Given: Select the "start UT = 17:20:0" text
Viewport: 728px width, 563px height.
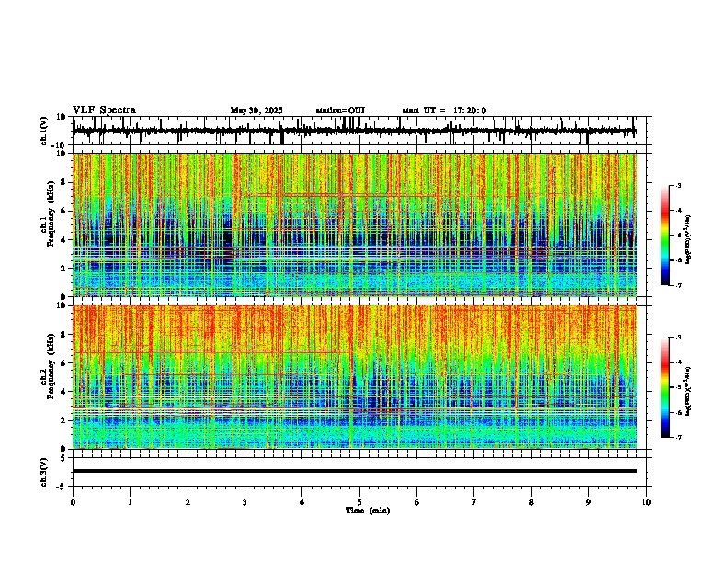Looking at the screenshot, I should [x=444, y=110].
